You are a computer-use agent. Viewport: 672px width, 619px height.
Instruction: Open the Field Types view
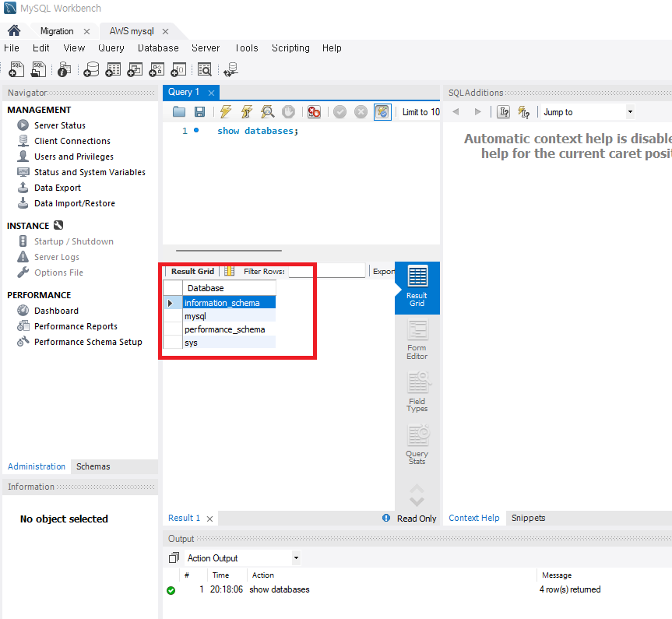417,392
